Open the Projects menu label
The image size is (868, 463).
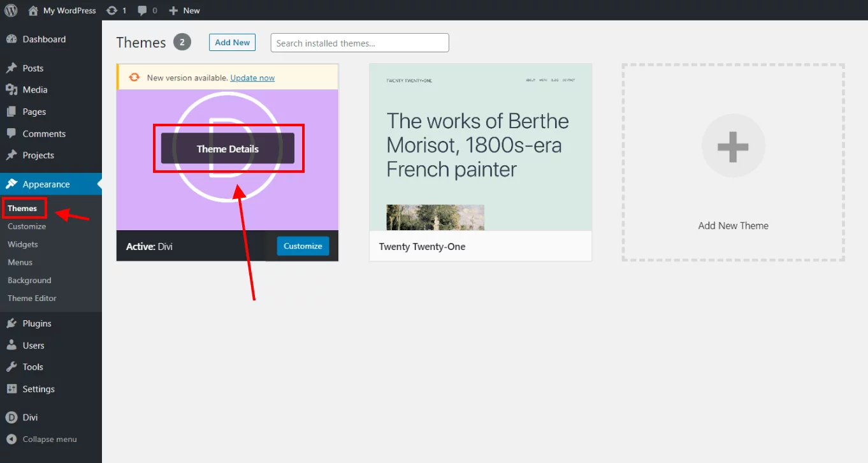tap(38, 155)
